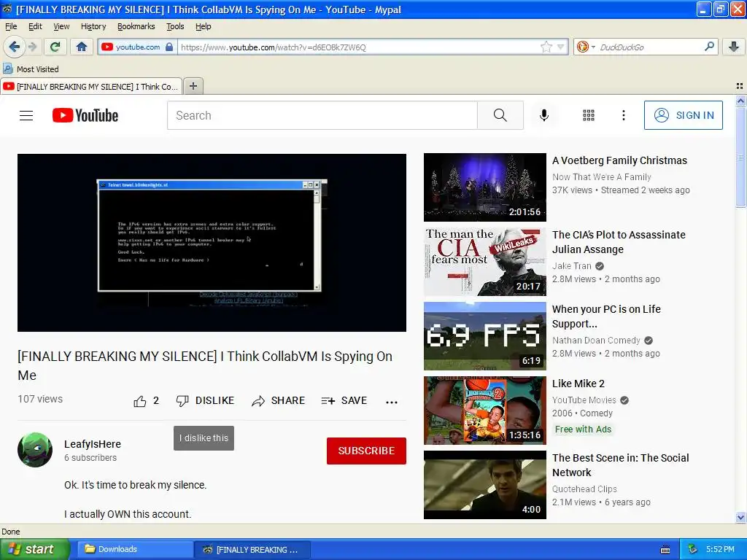Image resolution: width=747 pixels, height=560 pixels.
Task: Open the Tools menu
Action: coord(175,26)
